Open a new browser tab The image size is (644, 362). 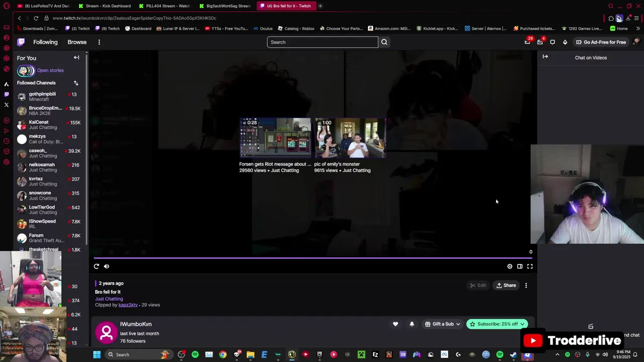[x=320, y=6]
